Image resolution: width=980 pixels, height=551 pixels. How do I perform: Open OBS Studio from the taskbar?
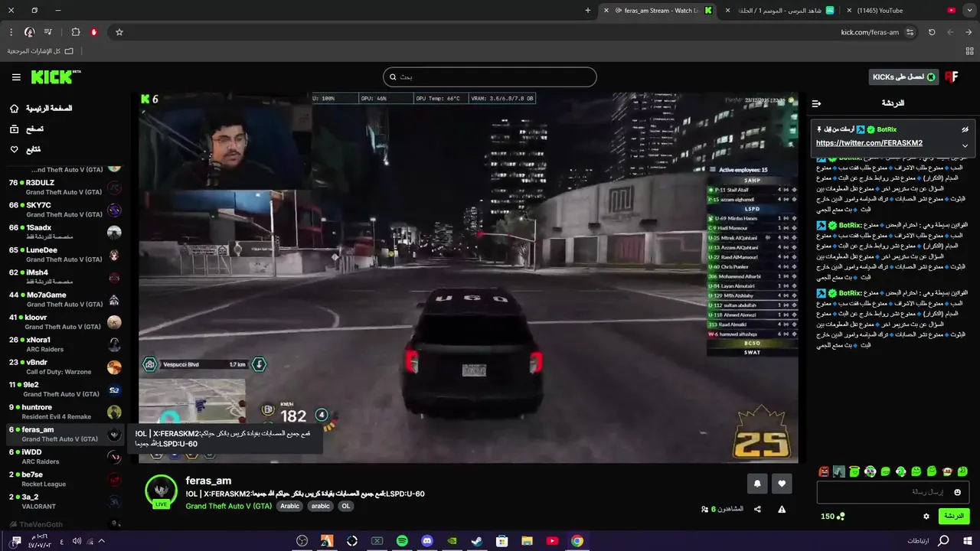coord(302,541)
